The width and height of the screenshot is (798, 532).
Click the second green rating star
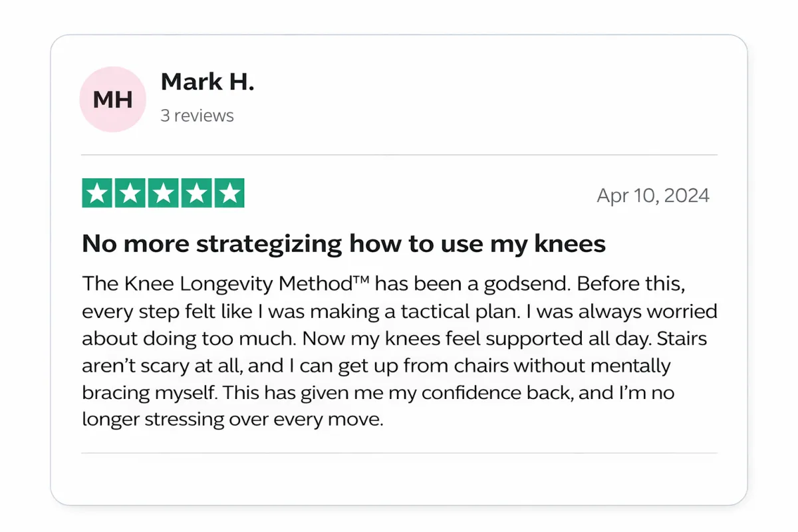pyautogui.click(x=130, y=194)
